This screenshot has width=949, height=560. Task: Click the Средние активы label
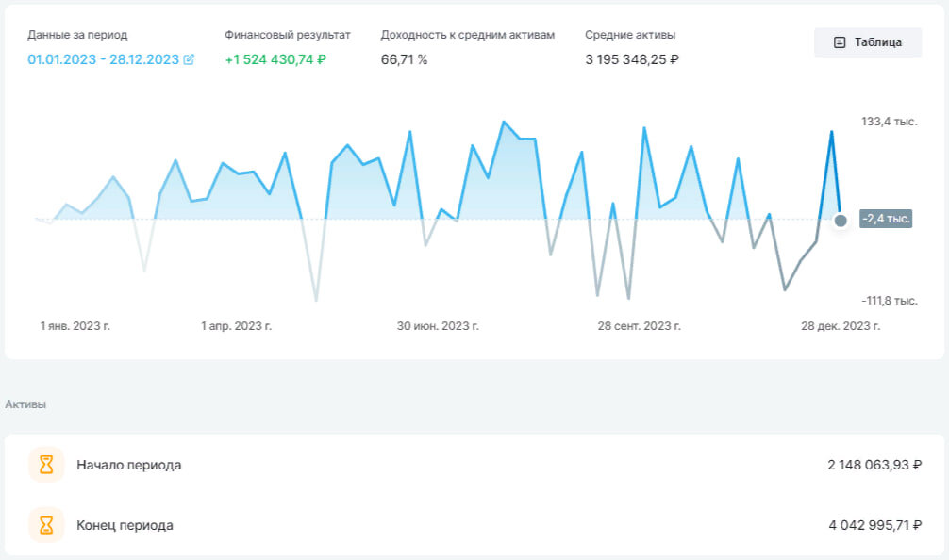pyautogui.click(x=630, y=35)
